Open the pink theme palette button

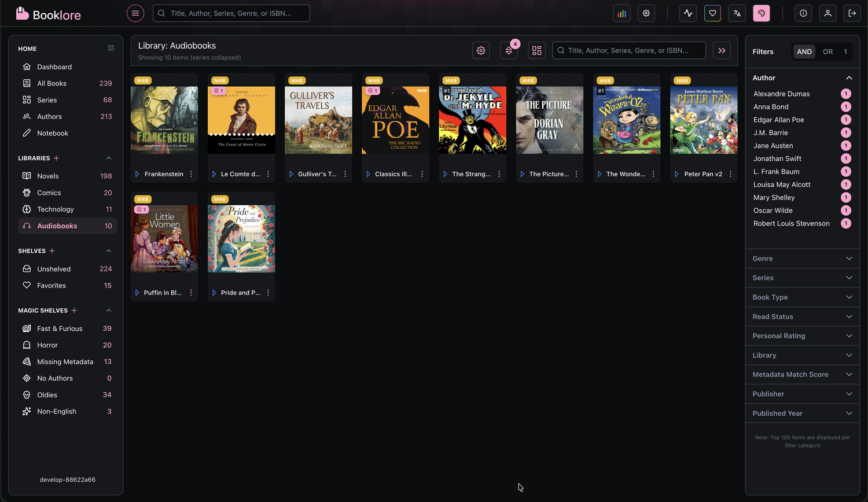pos(762,13)
